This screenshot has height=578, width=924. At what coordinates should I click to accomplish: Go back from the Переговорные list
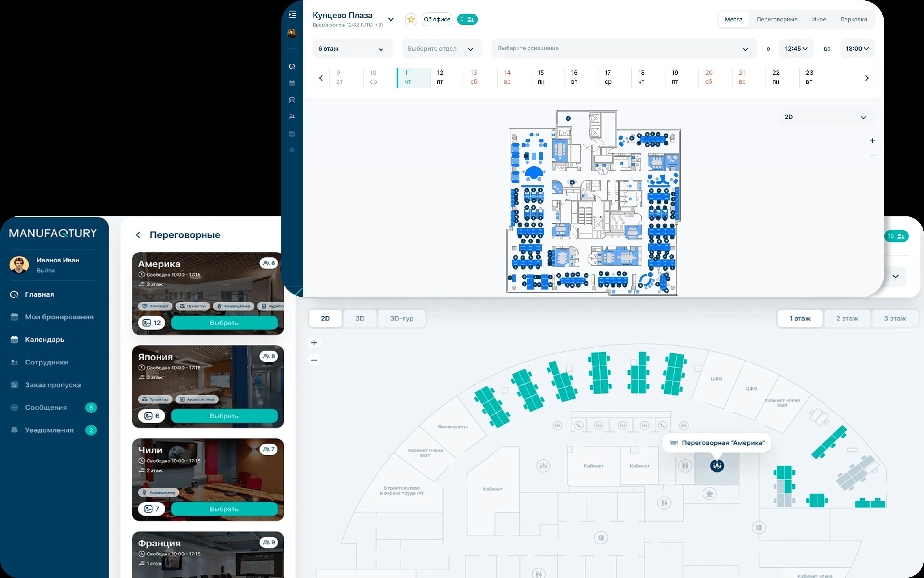point(138,235)
